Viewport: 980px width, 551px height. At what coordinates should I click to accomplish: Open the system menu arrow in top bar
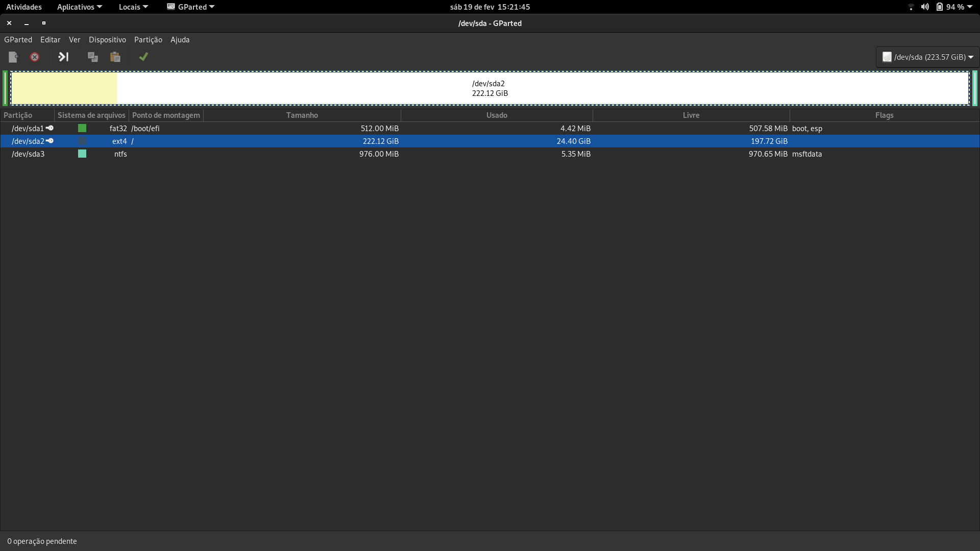click(970, 7)
